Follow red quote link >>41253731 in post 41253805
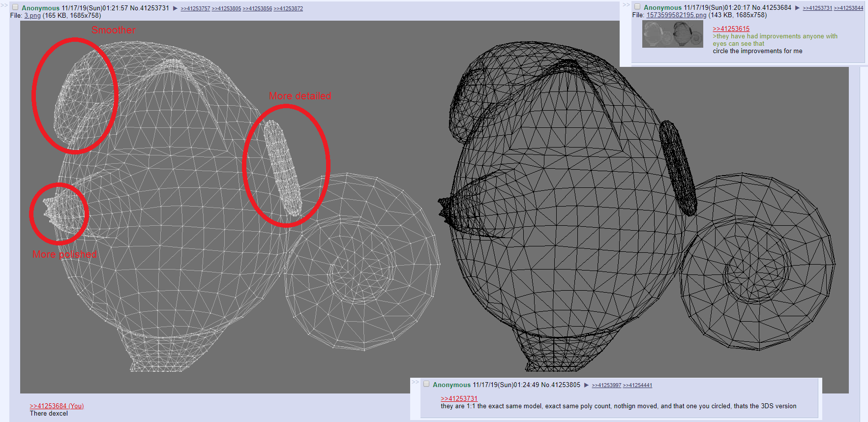This screenshot has height=422, width=868. point(459,399)
